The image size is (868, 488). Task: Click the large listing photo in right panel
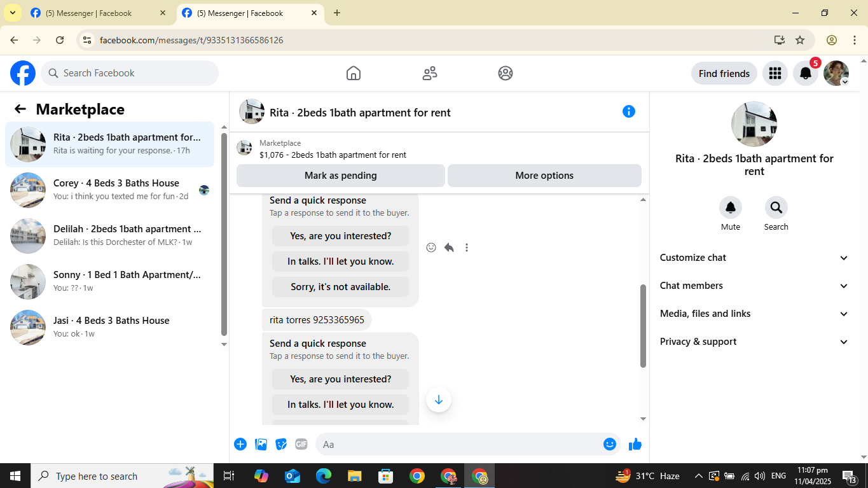coord(754,124)
